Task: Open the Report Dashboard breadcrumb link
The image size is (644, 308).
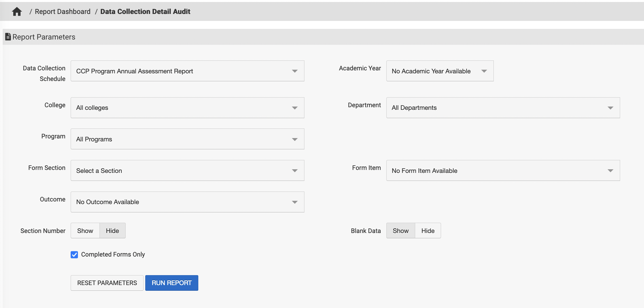Action: [62, 12]
